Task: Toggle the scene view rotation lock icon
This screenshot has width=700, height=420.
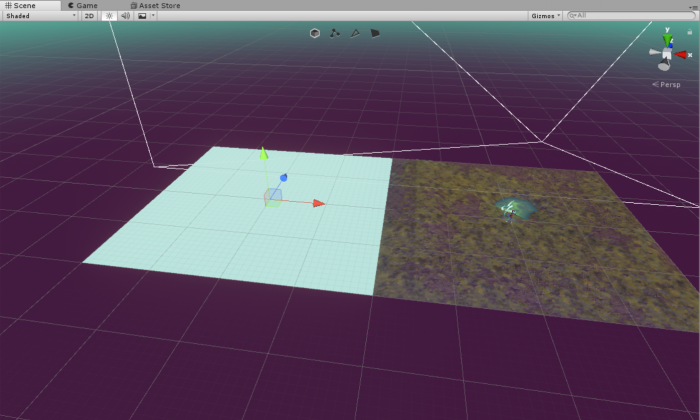Action: tap(689, 32)
